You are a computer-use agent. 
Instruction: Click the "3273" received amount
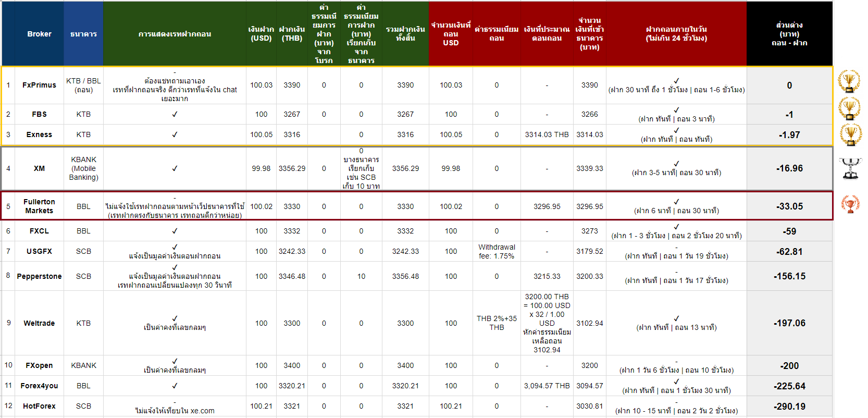[589, 231]
